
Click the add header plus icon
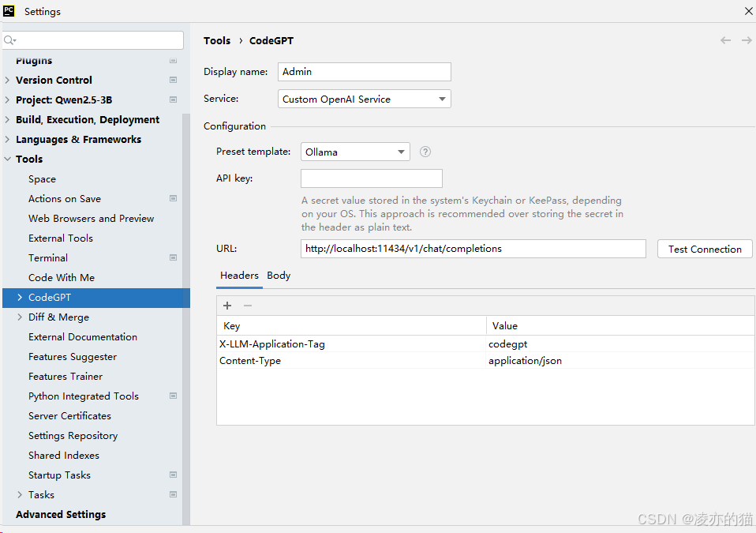coord(227,306)
